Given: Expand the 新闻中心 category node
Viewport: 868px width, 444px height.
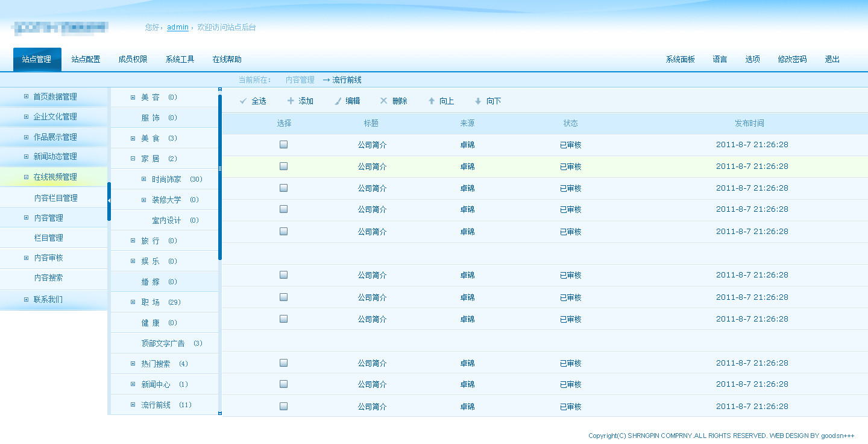Looking at the screenshot, I should tap(133, 385).
